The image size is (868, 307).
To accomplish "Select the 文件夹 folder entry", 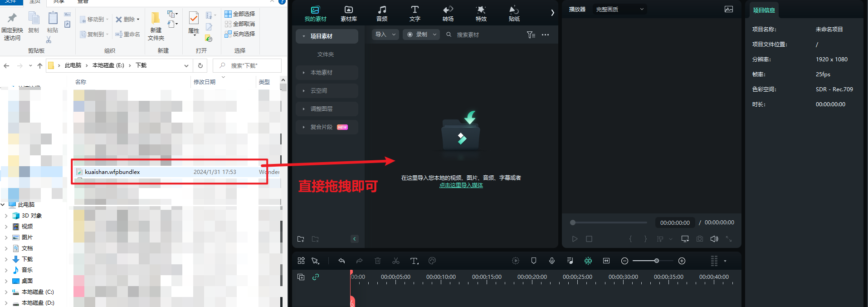I will coord(325,54).
